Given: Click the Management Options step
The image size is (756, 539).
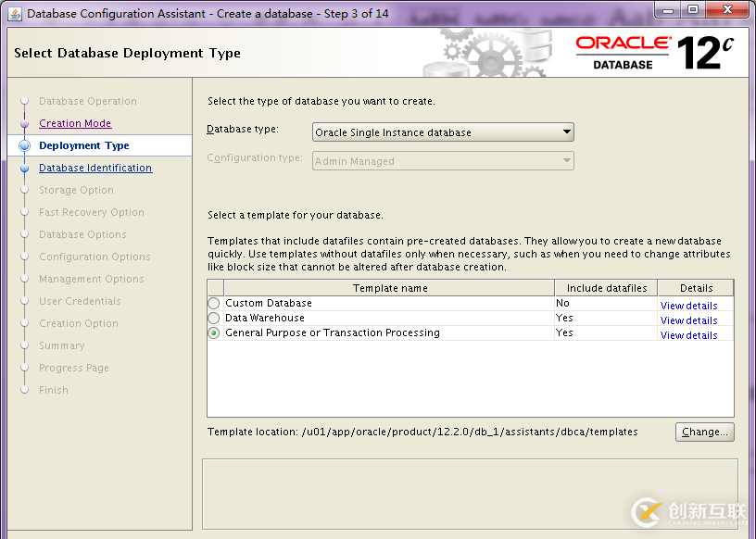Looking at the screenshot, I should point(92,279).
